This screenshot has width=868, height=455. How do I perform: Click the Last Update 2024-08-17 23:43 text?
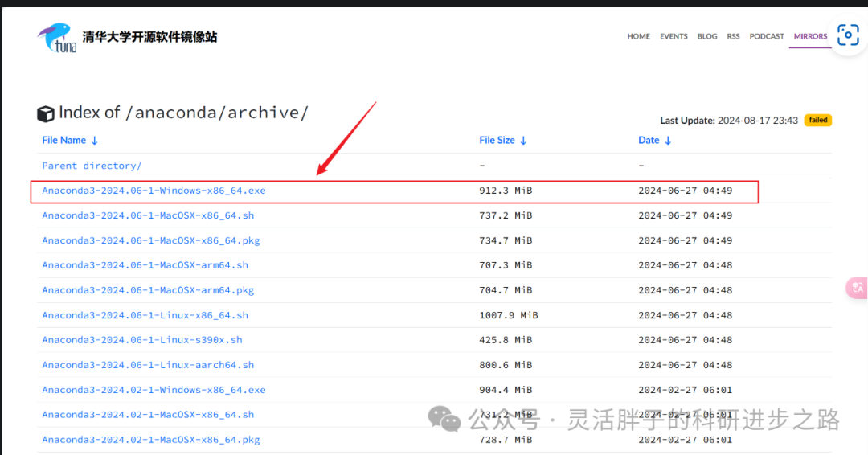[728, 121]
